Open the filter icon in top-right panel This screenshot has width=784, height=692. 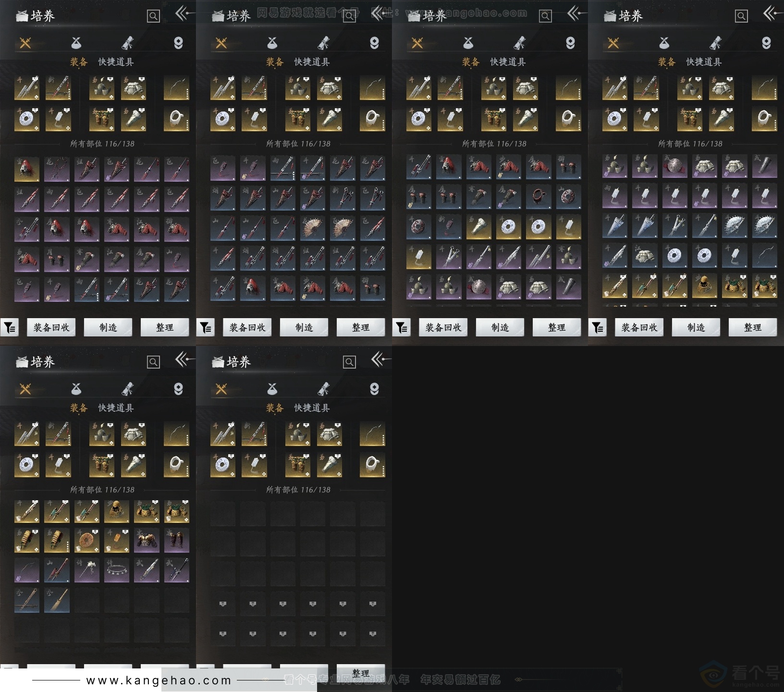[x=598, y=328]
